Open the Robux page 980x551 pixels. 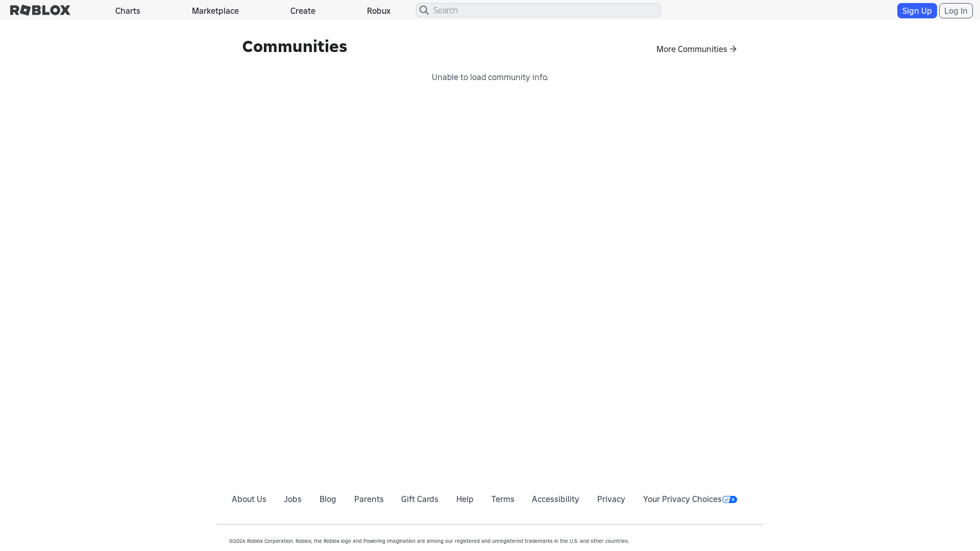378,10
